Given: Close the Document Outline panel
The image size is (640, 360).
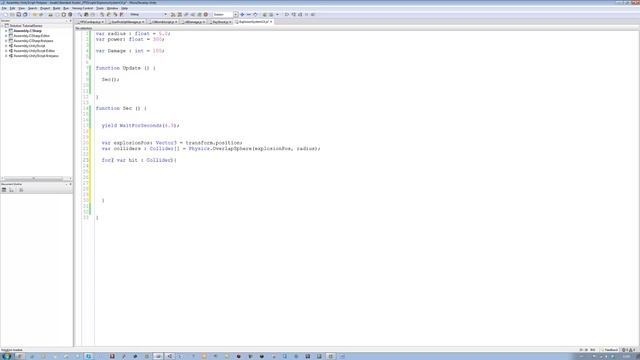Looking at the screenshot, I should 70,184.
